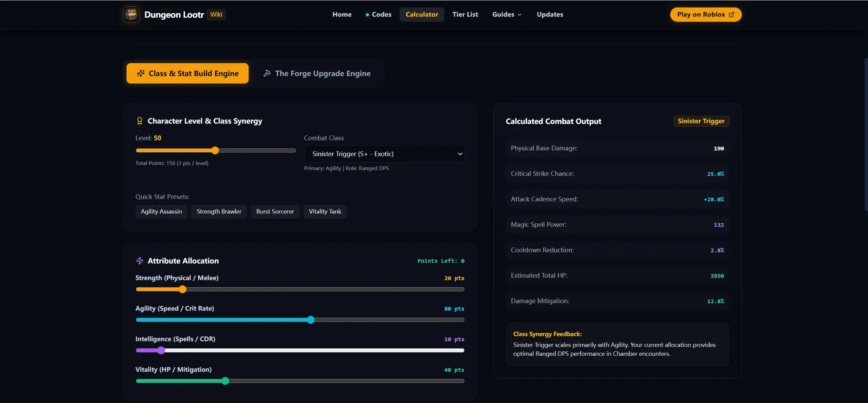Click the Intelligence slider handle
Image resolution: width=868 pixels, height=403 pixels.
click(x=161, y=350)
